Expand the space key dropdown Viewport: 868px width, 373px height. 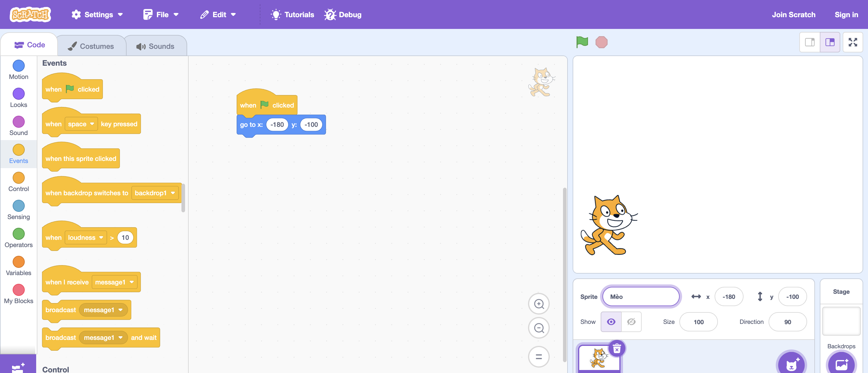81,124
